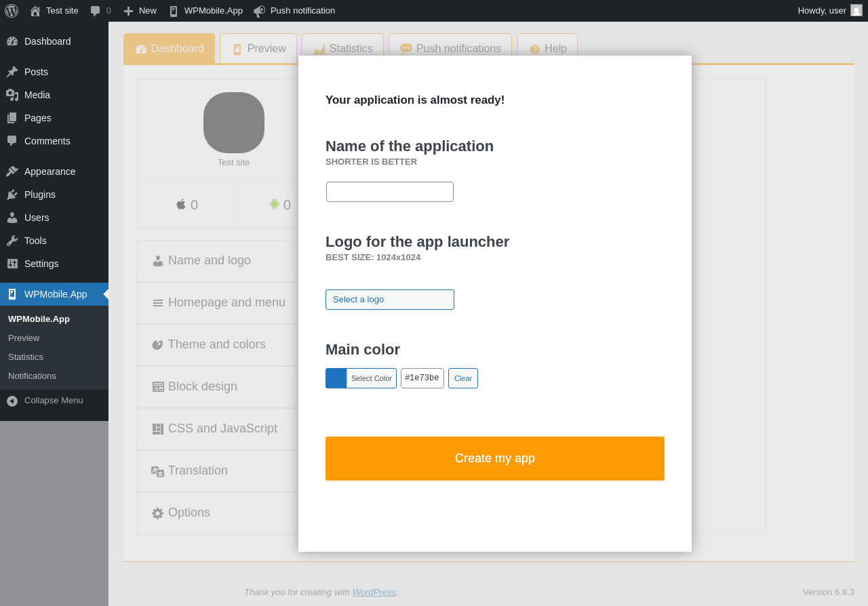Screen dimensions: 868x606
Task: Click Push notification megaphone icon
Action: pos(260,11)
